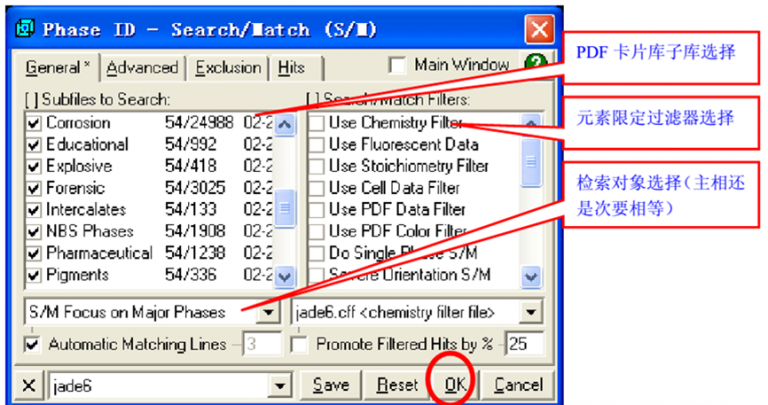
Task: Enable Do Single Phase S/M option
Action: click(316, 253)
